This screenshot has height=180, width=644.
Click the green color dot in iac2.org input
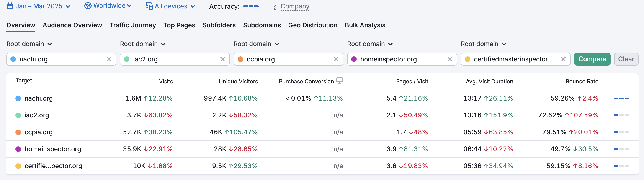click(127, 59)
